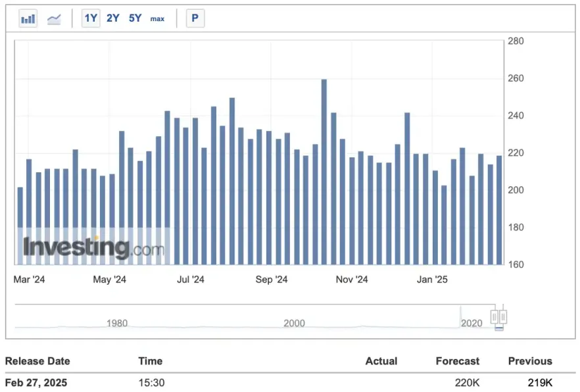
Task: Toggle the P button in chart toolbar
Action: click(x=195, y=18)
